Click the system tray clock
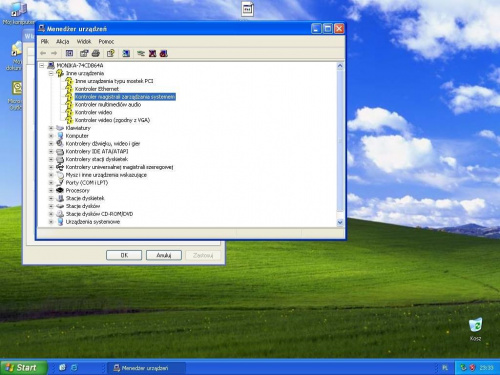 [486, 368]
